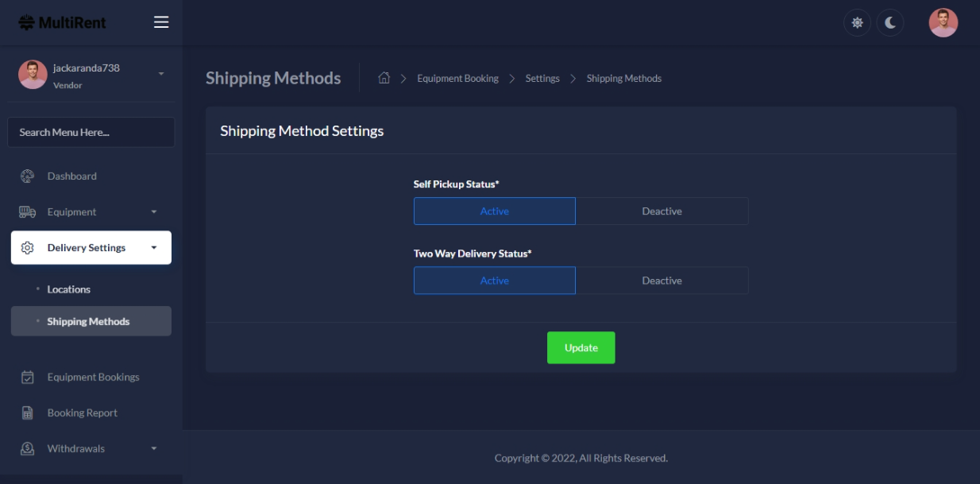Click the green Update button
This screenshot has height=484, width=980.
(x=581, y=348)
